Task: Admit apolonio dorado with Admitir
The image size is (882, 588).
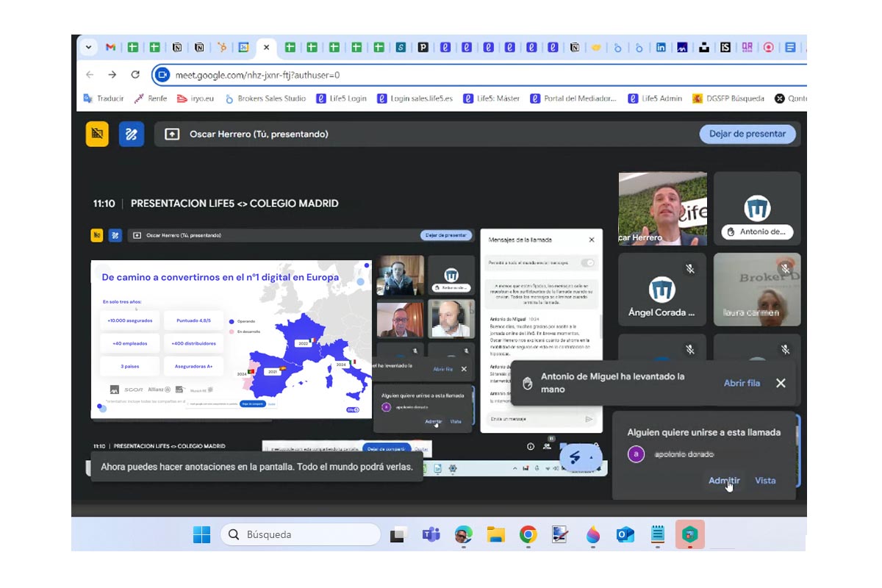Action: point(723,481)
